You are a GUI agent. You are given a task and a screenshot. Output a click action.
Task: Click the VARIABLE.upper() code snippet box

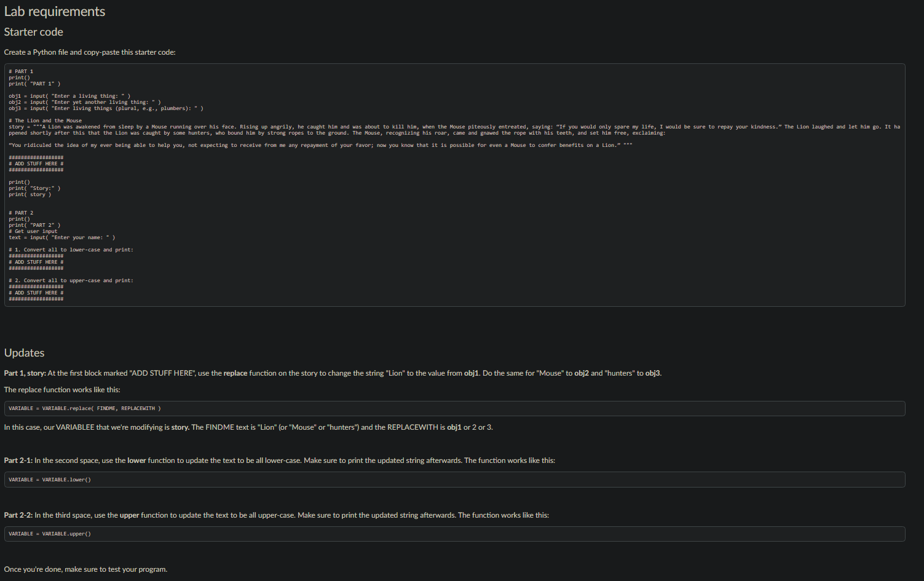(x=454, y=534)
